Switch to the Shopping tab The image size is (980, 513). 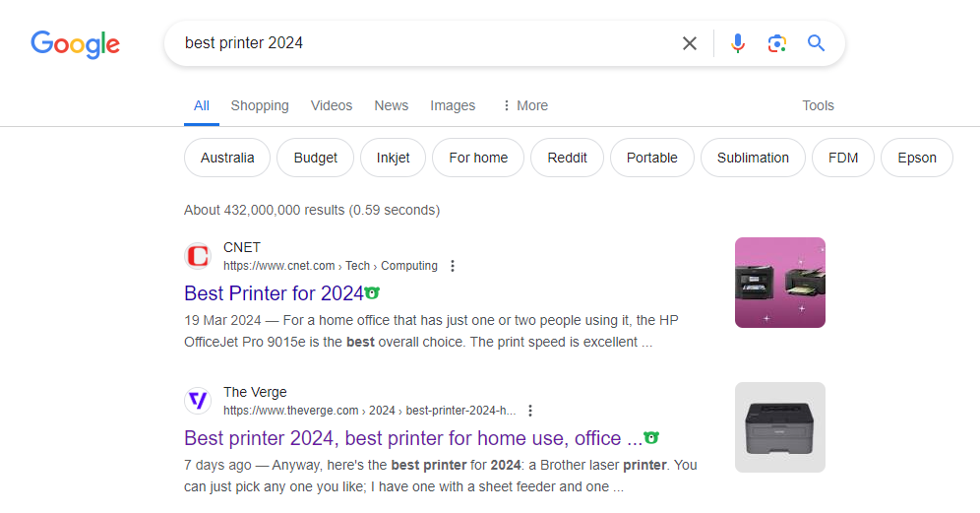pyautogui.click(x=260, y=105)
